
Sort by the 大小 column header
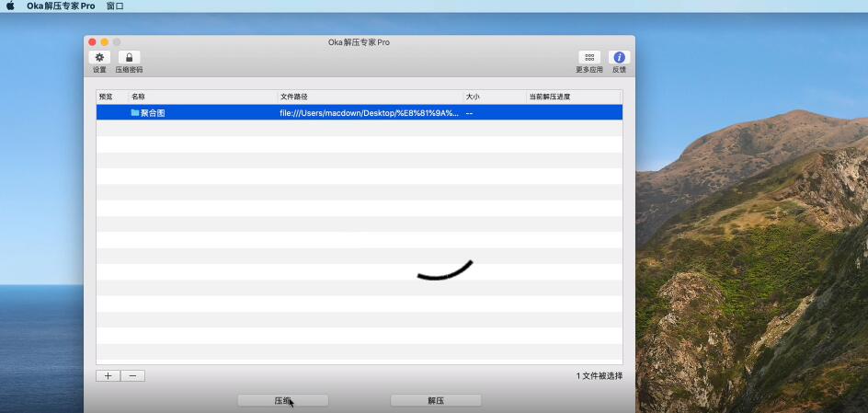[495, 97]
